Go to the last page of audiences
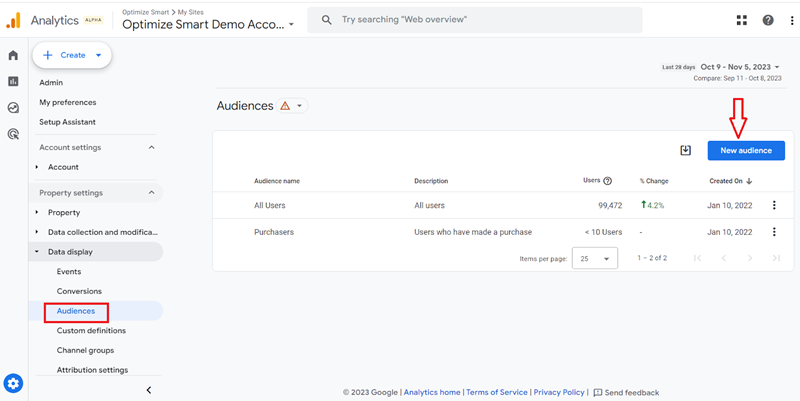The height and width of the screenshot is (401, 800). tap(776, 258)
